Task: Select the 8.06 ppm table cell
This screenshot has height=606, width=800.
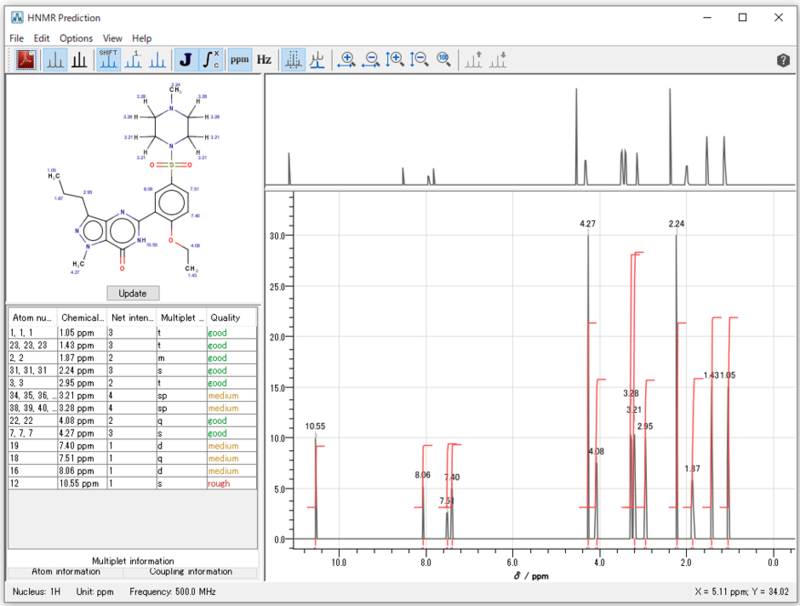Action: pos(82,471)
